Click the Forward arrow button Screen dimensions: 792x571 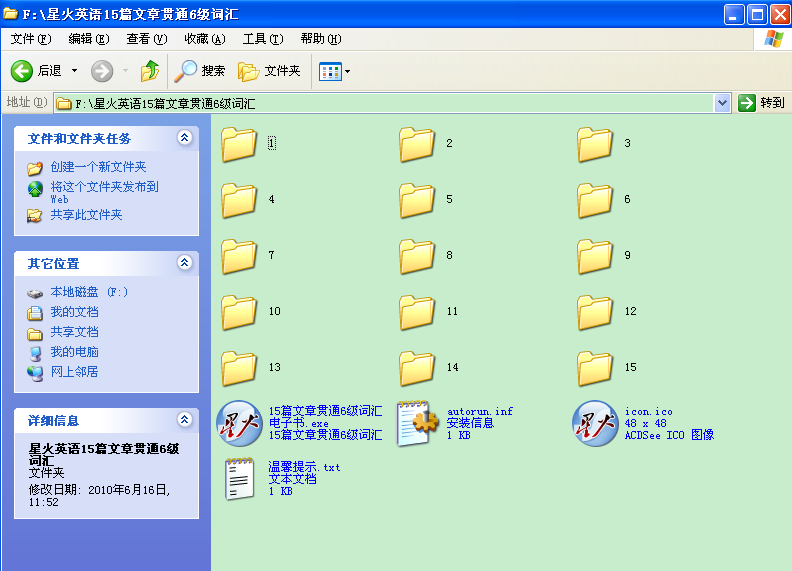pyautogui.click(x=102, y=71)
